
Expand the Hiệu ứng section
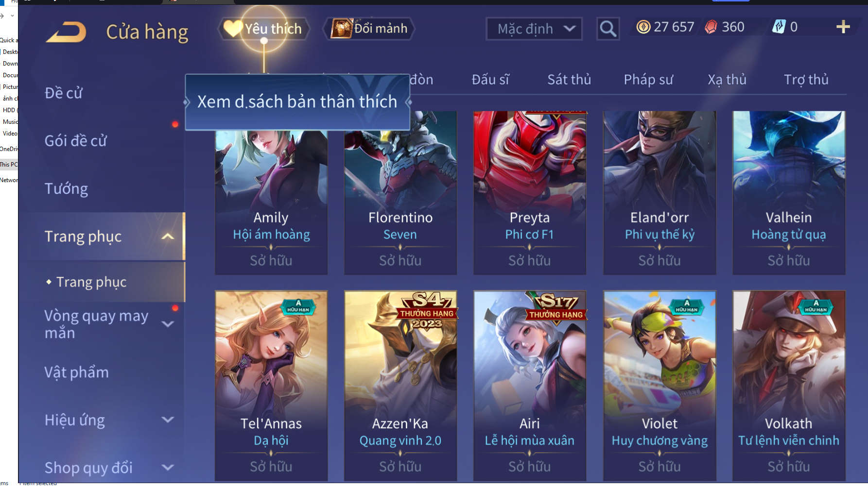tap(168, 420)
